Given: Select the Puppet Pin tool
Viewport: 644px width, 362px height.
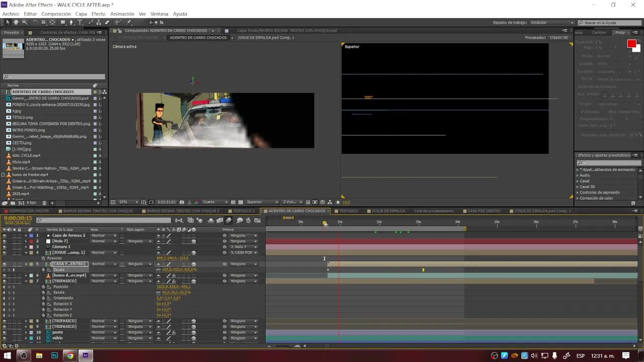Looking at the screenshot, I should (x=129, y=23).
